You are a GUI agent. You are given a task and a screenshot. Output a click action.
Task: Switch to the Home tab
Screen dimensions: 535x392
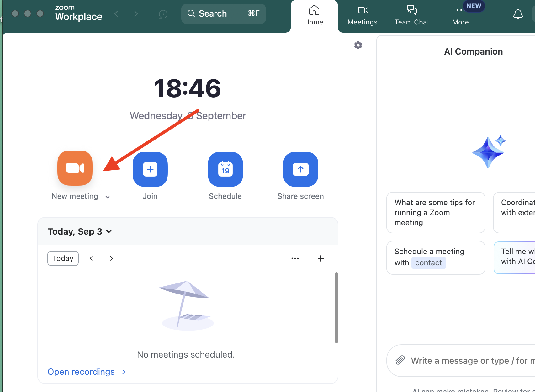[x=314, y=16]
